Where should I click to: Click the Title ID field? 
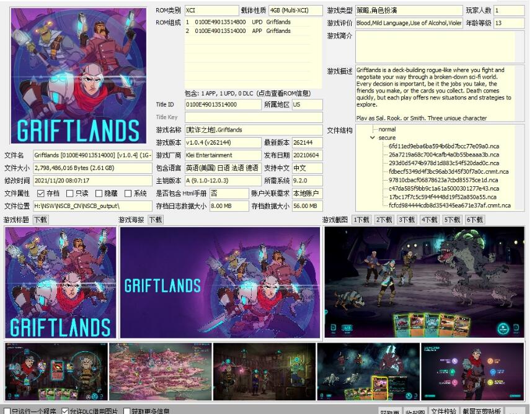coord(223,105)
